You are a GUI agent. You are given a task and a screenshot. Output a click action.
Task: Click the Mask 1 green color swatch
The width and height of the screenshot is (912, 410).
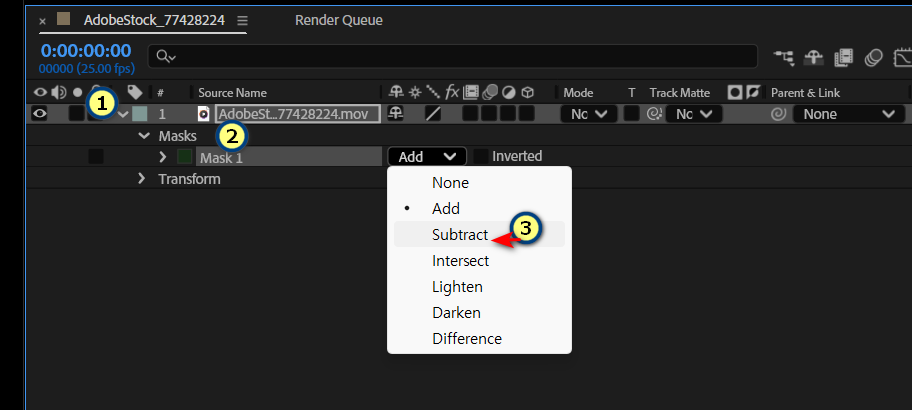[x=184, y=156]
